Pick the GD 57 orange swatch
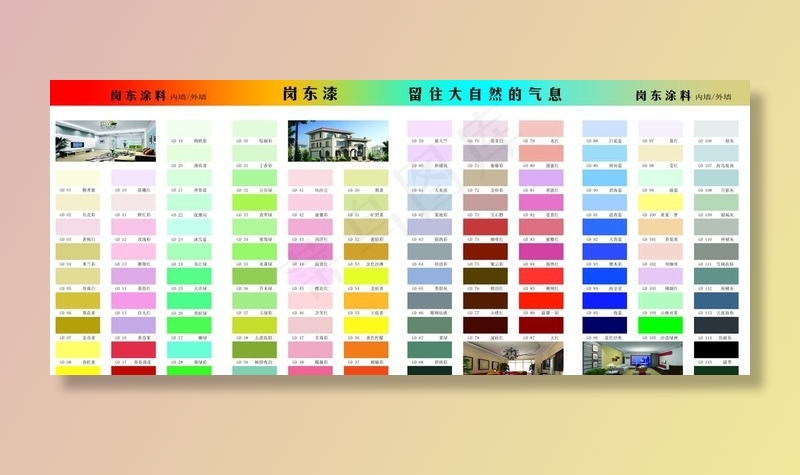Viewport: 800px width, 475px height. click(366, 349)
